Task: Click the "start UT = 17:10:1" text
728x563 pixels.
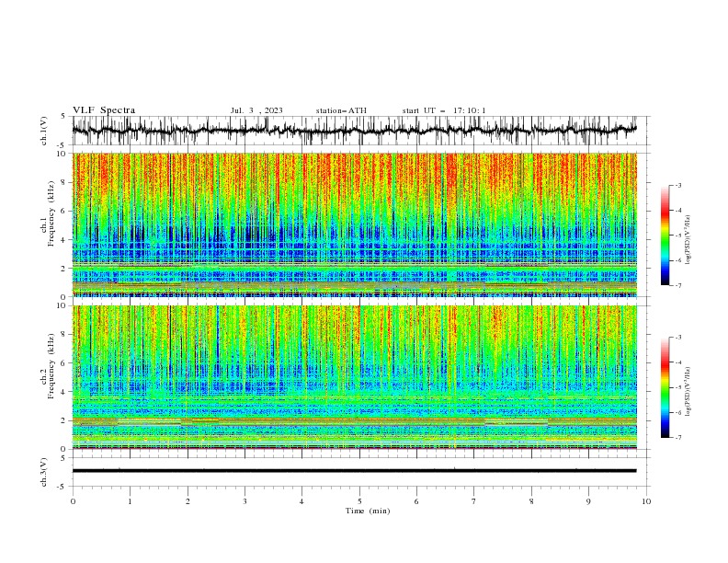Action: click(444, 110)
